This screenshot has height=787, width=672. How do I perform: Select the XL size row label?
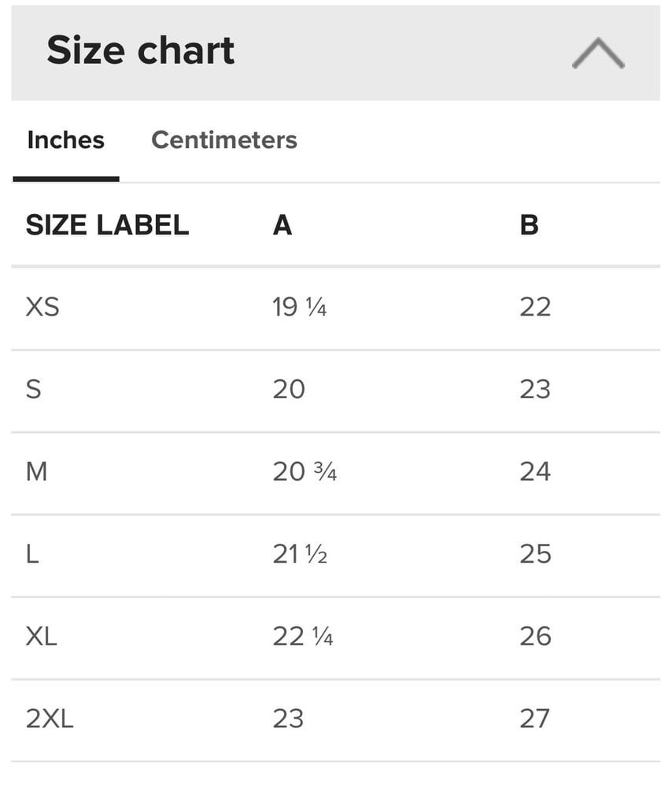point(42,636)
